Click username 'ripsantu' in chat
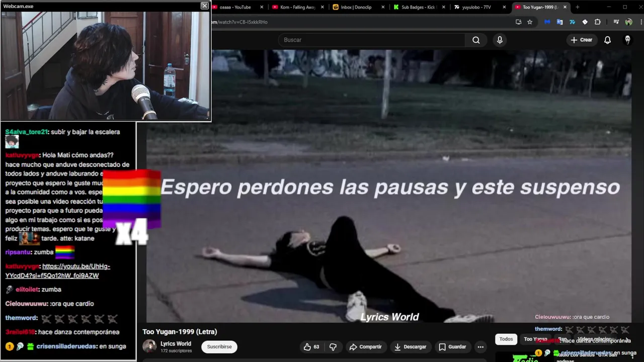This screenshot has height=362, width=644. click(19, 252)
